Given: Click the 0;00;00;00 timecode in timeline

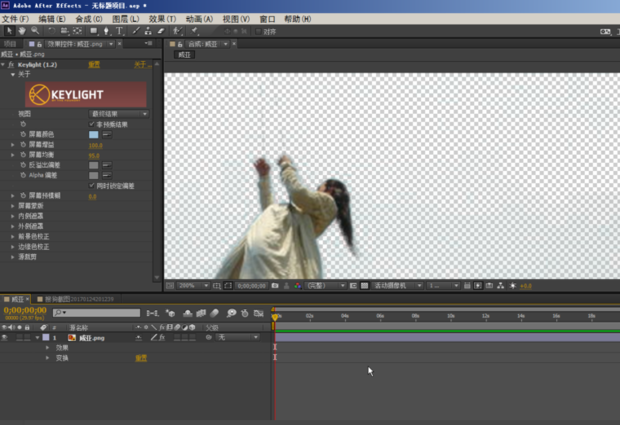Looking at the screenshot, I should point(25,310).
